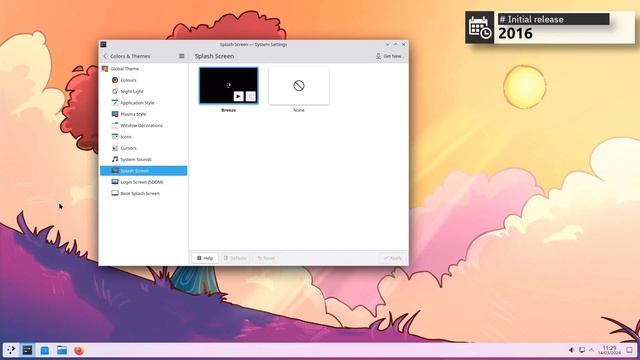Image resolution: width=640 pixels, height=360 pixels.
Task: Select Application Style in sidebar
Action: [144, 103]
